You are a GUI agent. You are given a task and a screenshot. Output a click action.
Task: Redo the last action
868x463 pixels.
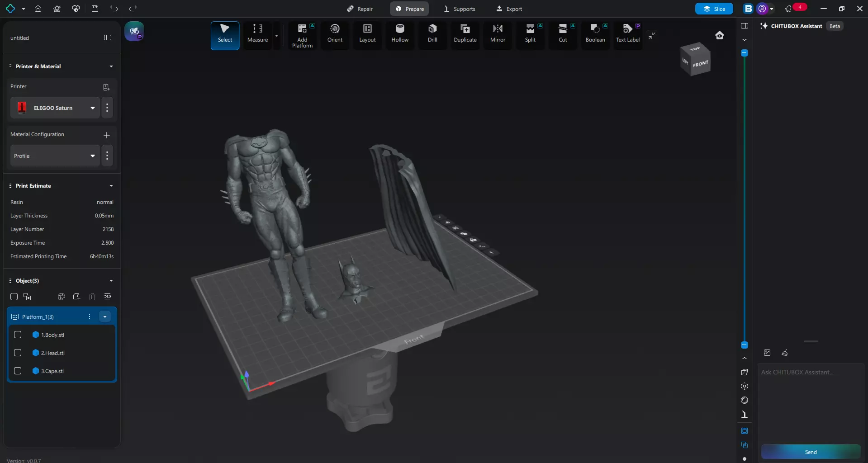coord(133,9)
